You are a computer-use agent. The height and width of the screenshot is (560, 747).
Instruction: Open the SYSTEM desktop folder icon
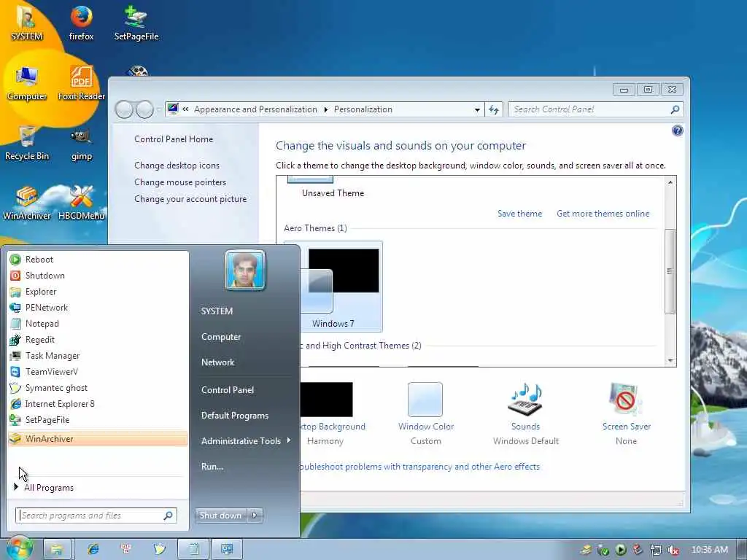26,23
